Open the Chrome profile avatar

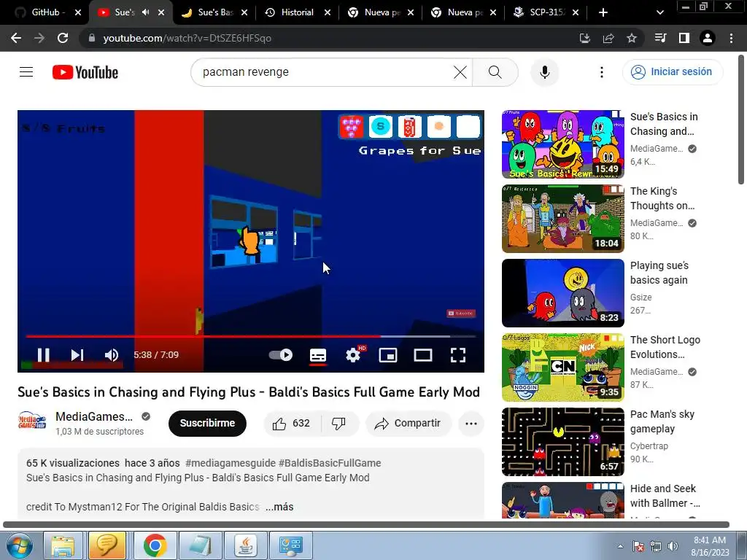click(x=708, y=38)
